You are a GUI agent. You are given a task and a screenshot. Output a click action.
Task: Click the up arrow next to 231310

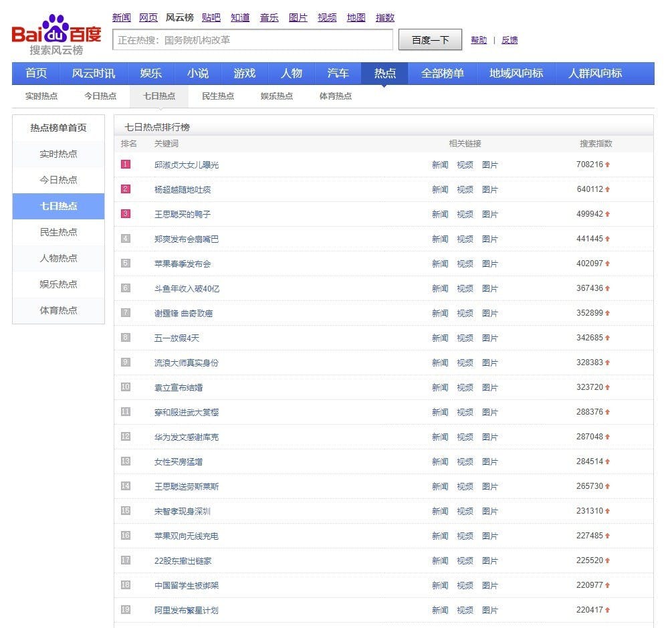607,511
